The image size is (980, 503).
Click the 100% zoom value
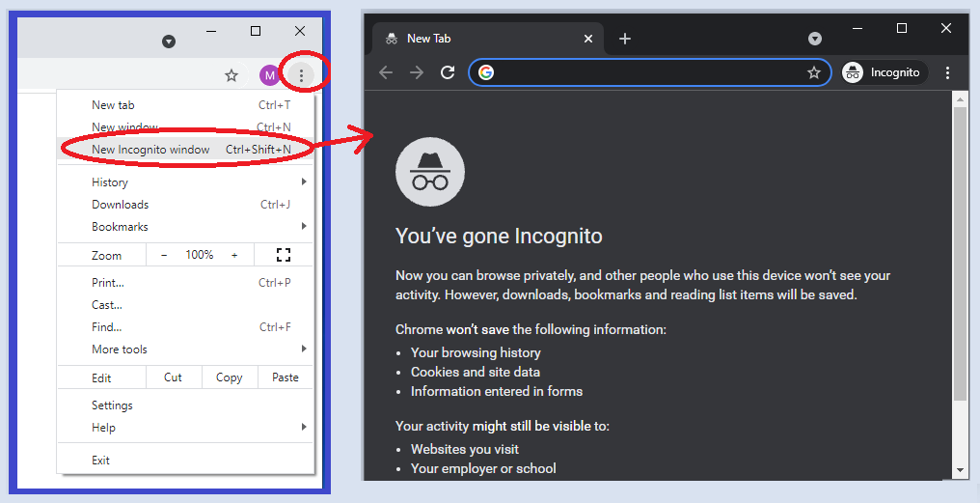click(200, 255)
